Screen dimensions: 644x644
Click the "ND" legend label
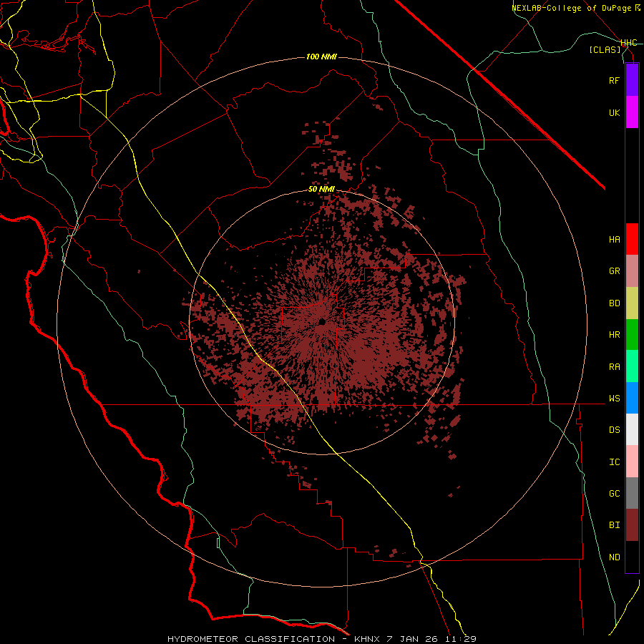pos(614,557)
